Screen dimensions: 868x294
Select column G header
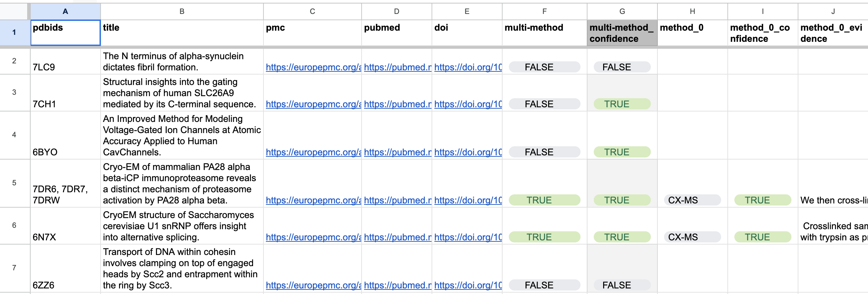(x=622, y=11)
